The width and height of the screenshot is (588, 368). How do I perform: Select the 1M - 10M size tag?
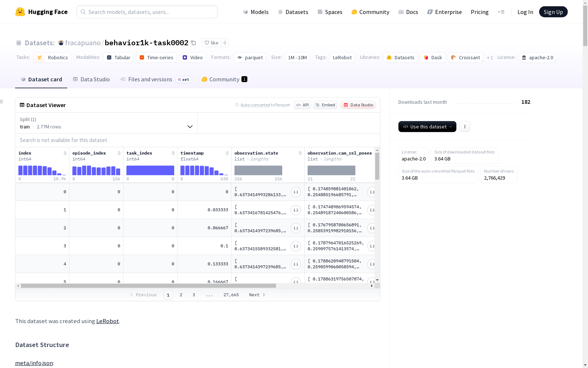tap(297, 57)
